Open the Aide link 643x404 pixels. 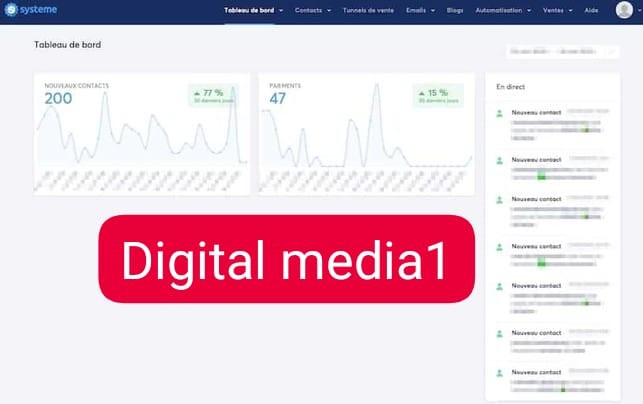(x=591, y=10)
